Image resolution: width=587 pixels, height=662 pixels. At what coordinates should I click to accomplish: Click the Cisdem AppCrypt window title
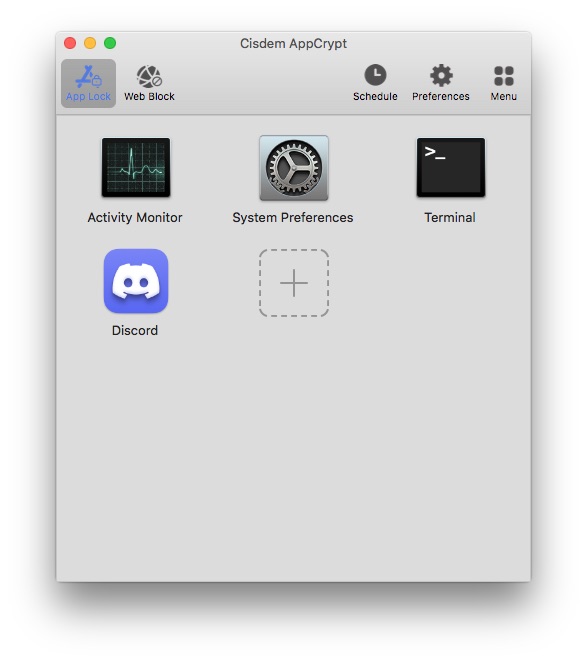pyautogui.click(x=294, y=43)
